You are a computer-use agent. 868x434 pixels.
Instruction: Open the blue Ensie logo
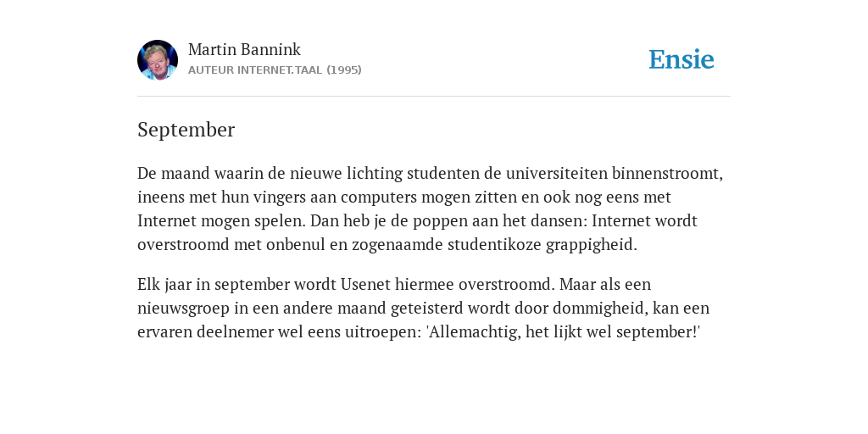tap(682, 59)
